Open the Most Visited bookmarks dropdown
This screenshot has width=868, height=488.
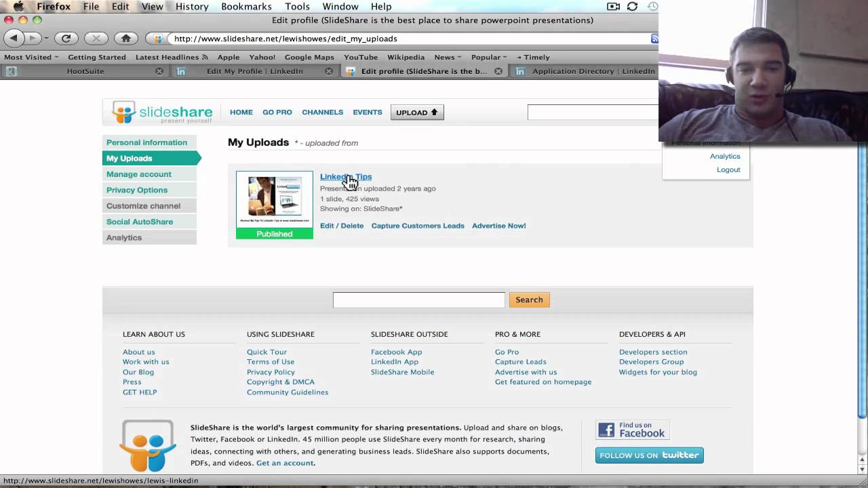31,57
